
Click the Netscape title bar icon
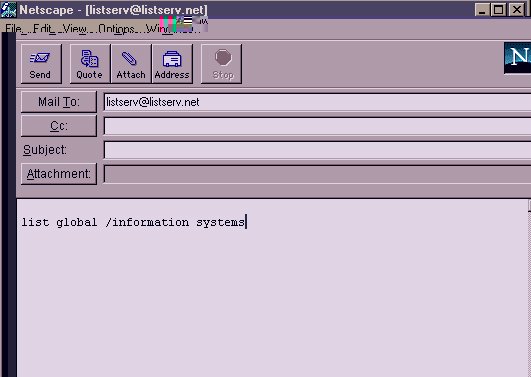click(8, 9)
